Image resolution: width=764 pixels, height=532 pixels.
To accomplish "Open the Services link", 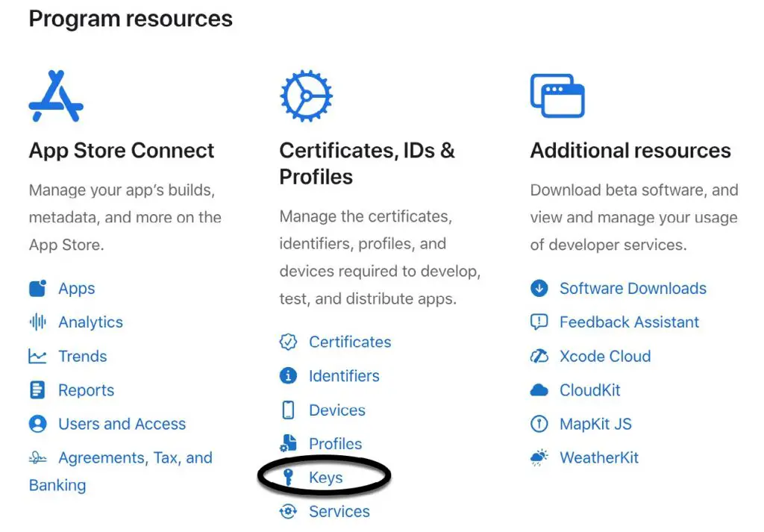I will pos(339,512).
